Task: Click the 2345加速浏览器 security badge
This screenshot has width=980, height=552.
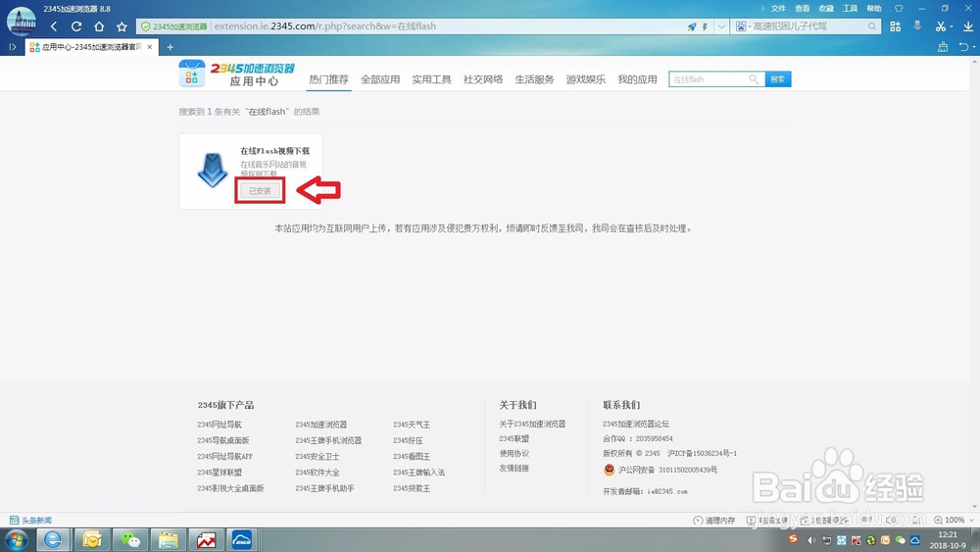Action: pyautogui.click(x=173, y=26)
